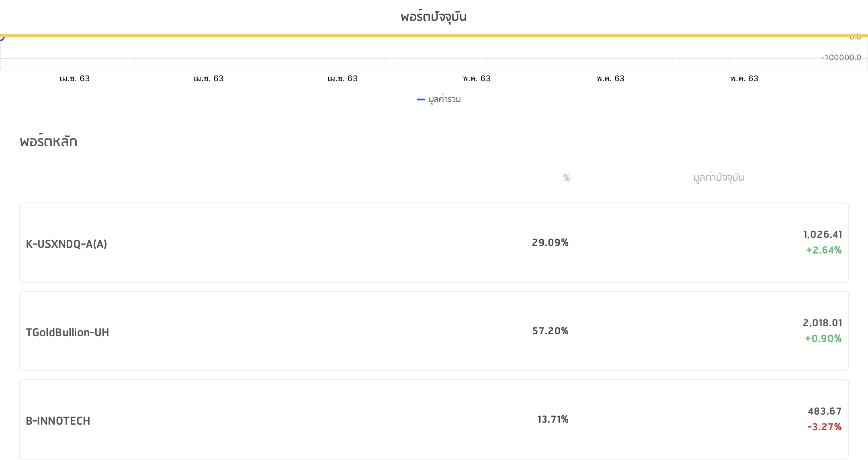Click the yellow bar under the page title
The image size is (868, 460).
434,36
